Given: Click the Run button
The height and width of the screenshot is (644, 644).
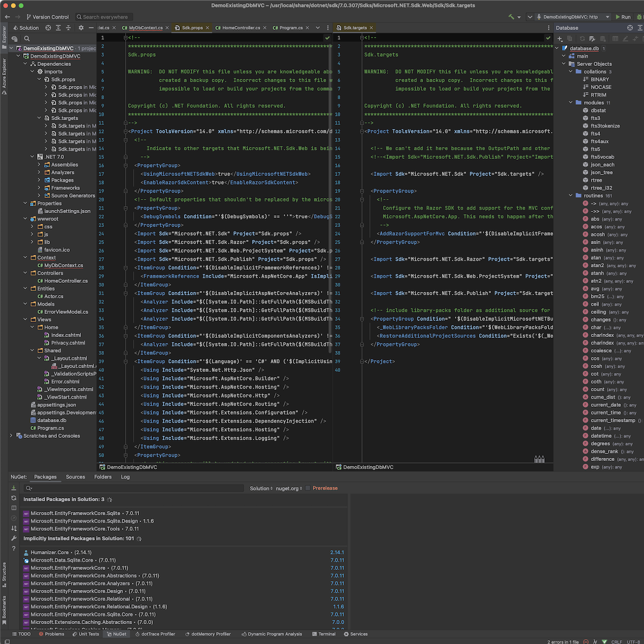Looking at the screenshot, I should [623, 17].
